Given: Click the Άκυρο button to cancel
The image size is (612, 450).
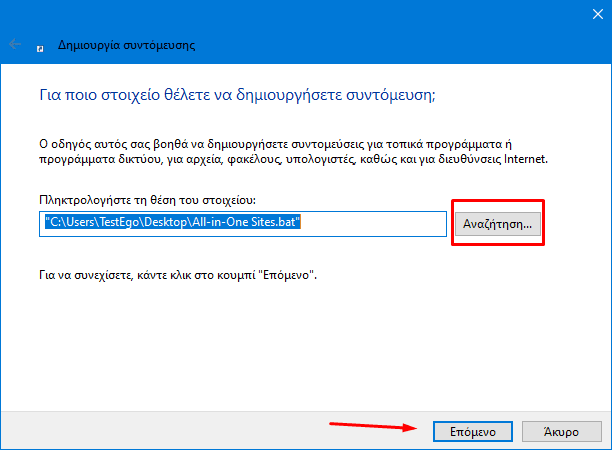Looking at the screenshot, I should pyautogui.click(x=562, y=432).
